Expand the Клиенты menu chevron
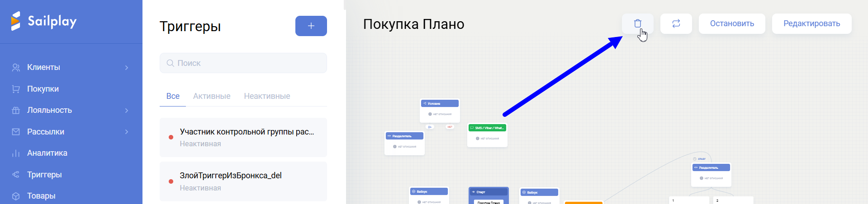868x204 pixels. coord(127,67)
